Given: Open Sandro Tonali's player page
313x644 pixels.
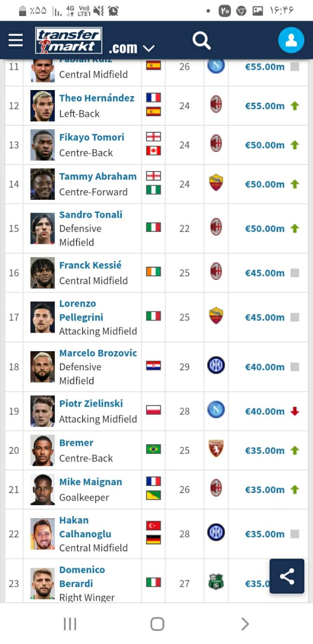Looking at the screenshot, I should click(x=91, y=215).
